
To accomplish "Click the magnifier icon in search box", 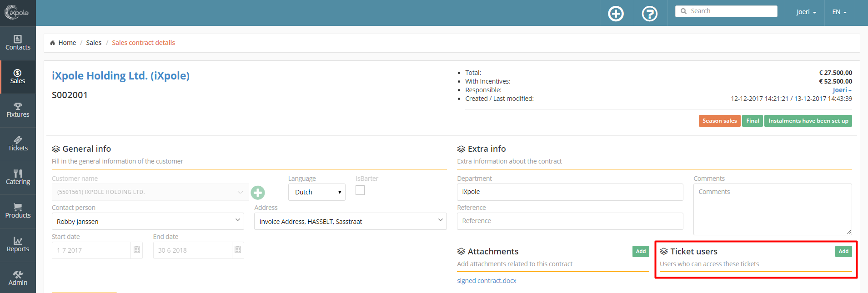I will [683, 11].
